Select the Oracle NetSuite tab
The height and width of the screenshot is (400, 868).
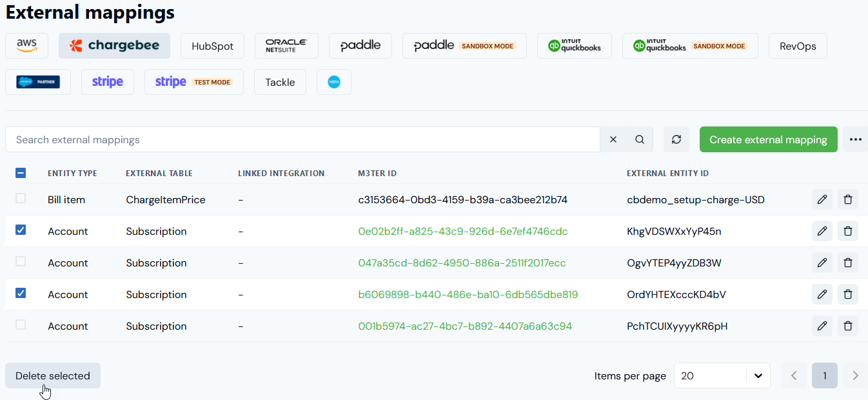click(x=286, y=46)
